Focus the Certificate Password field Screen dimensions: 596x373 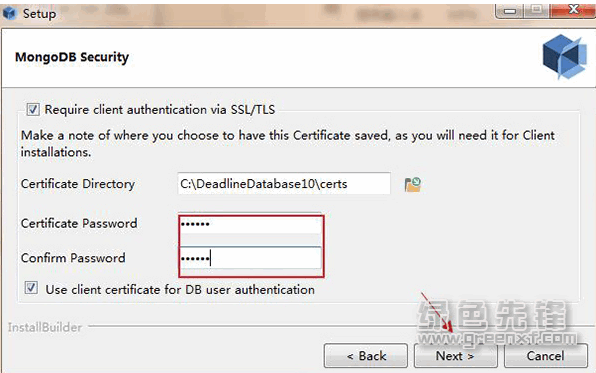pyautogui.click(x=250, y=224)
